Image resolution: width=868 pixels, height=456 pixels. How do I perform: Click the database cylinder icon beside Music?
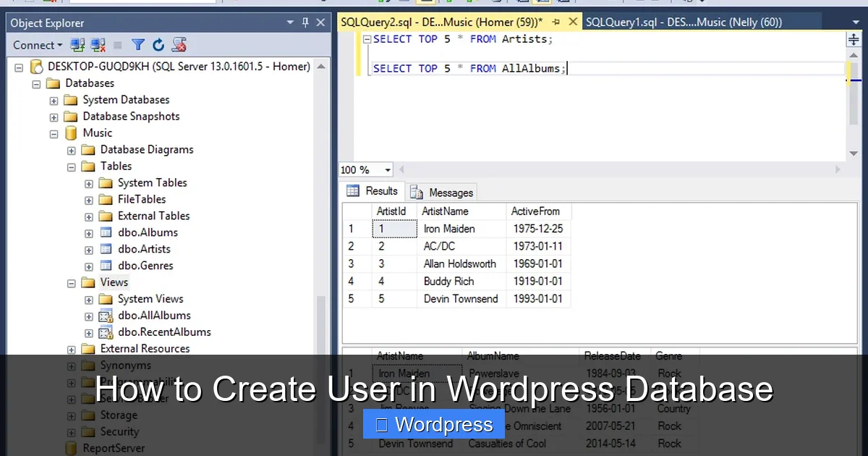click(70, 132)
